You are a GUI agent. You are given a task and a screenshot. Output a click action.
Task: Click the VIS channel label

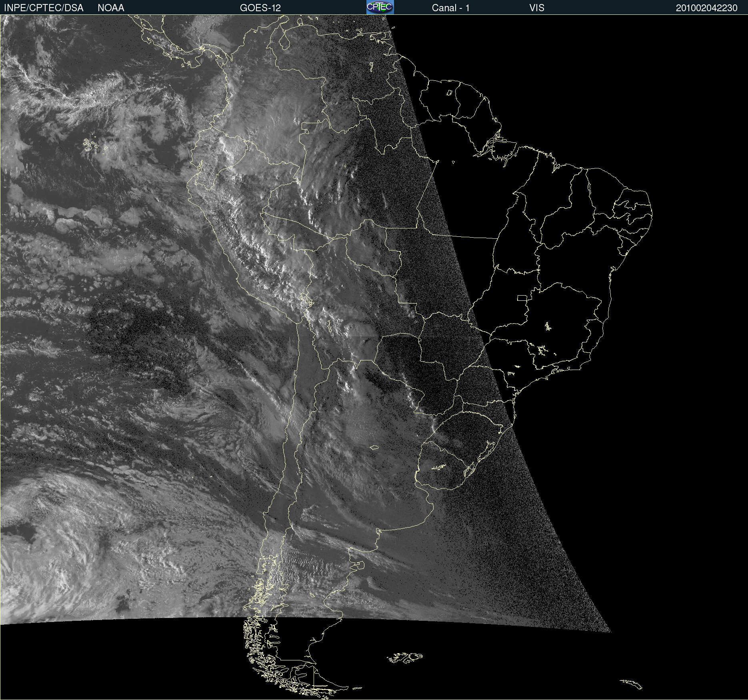click(x=537, y=8)
